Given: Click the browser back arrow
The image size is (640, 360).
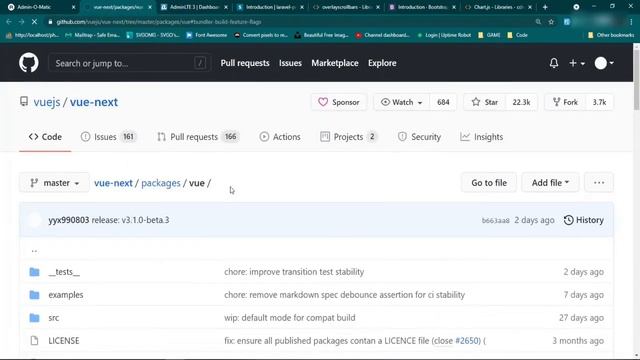Looking at the screenshot, I should click(9, 22).
